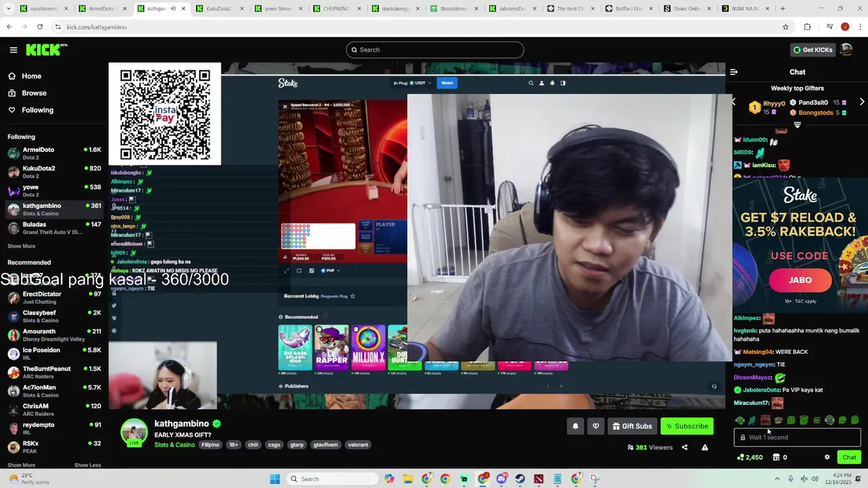This screenshot has width=868, height=488.
Task: Open the user profile avatar menu
Action: pos(846,49)
